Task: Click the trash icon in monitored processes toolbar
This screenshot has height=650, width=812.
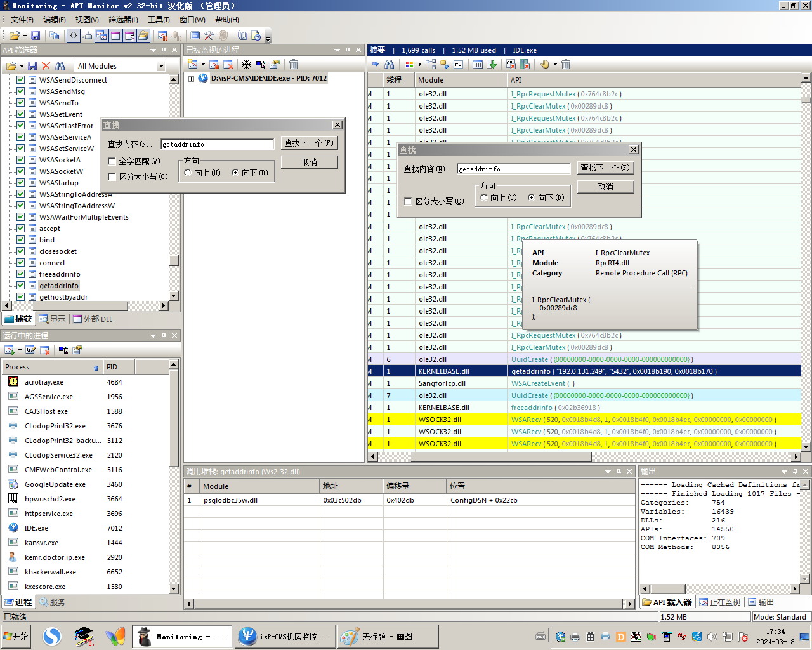Action: click(x=294, y=64)
